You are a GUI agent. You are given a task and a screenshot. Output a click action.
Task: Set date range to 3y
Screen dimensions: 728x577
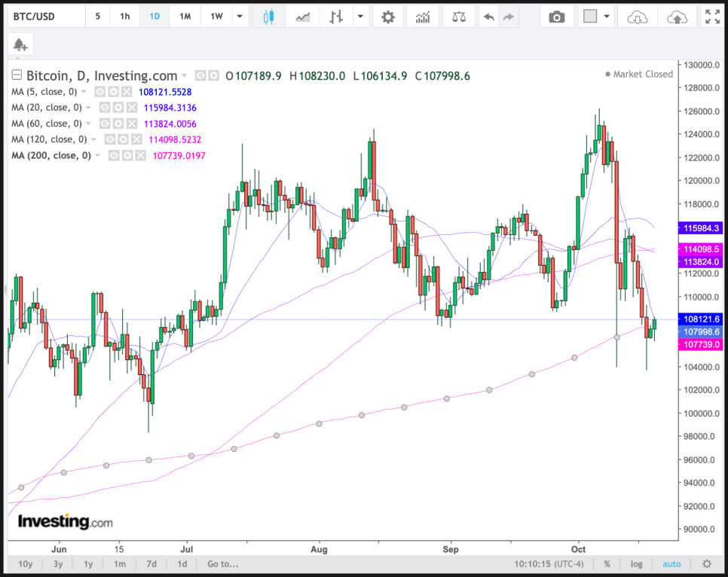pyautogui.click(x=57, y=564)
